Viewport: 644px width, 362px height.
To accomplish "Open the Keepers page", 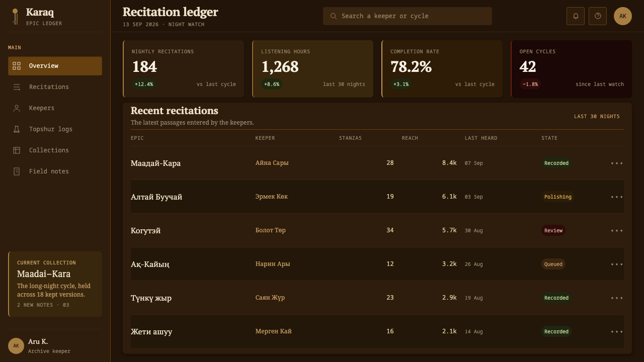I will click(55, 108).
